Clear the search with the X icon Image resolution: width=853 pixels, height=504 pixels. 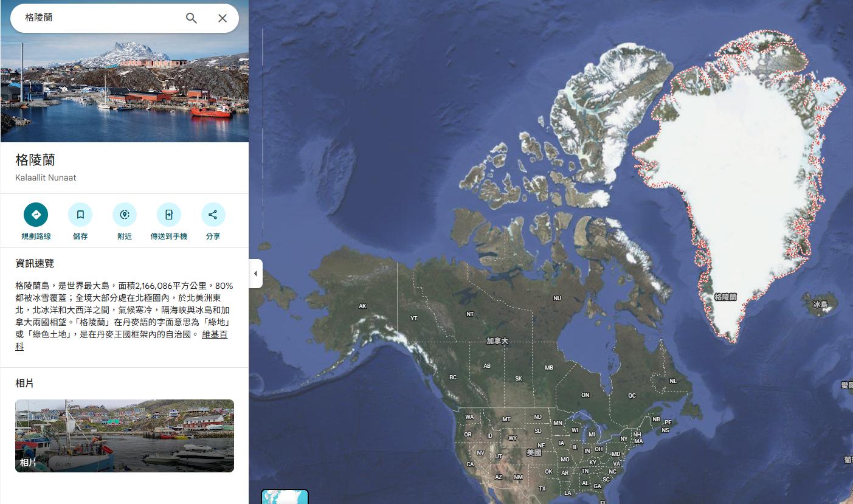click(223, 18)
